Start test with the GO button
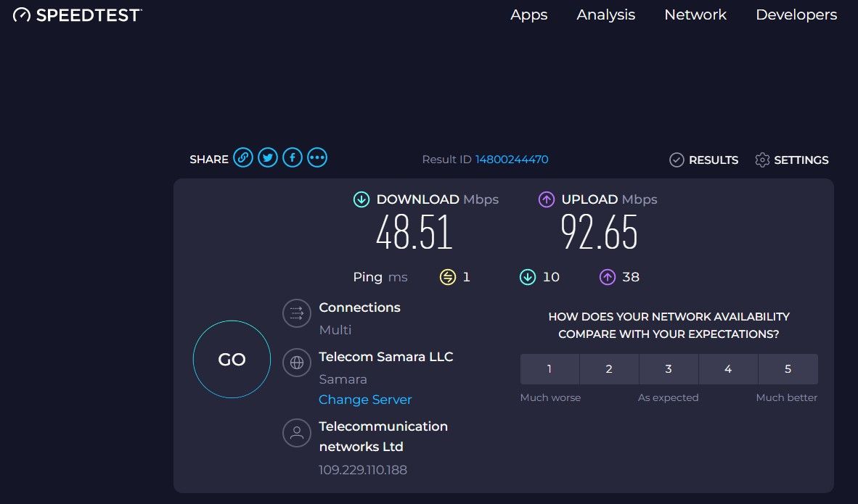This screenshot has width=858, height=504. (232, 359)
